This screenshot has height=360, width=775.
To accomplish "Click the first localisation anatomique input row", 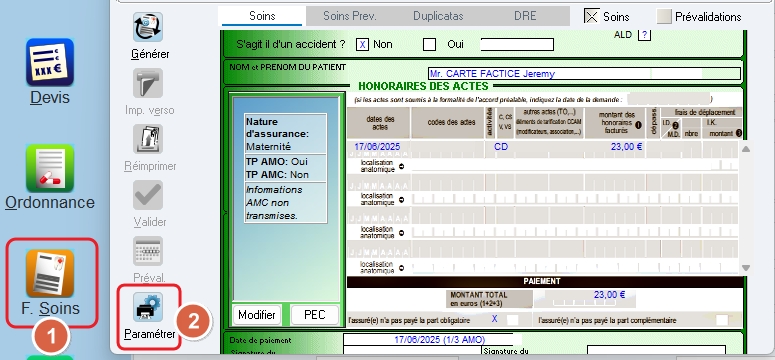I will [575, 166].
